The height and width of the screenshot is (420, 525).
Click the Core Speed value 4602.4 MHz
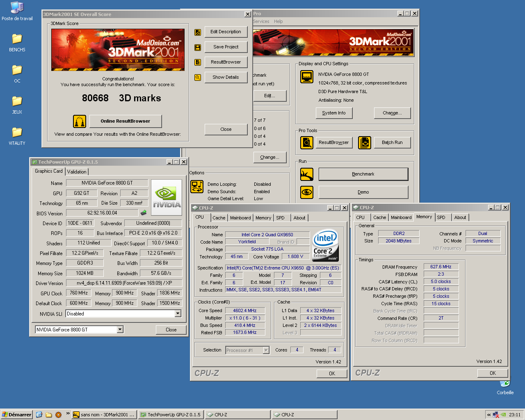(x=245, y=311)
